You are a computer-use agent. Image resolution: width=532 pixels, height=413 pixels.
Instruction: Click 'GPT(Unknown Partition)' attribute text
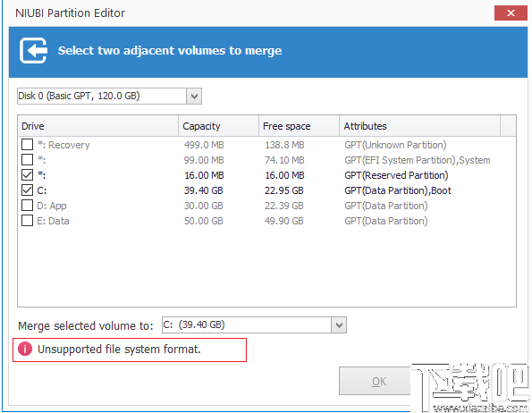click(x=395, y=145)
